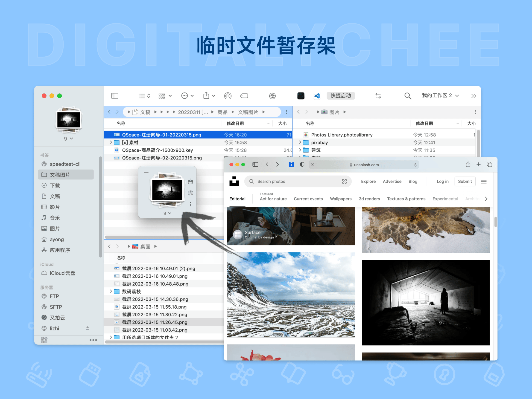Image resolution: width=532 pixels, height=399 pixels.
Task: Click the tag icon in QSpace toolbar
Action: pyautogui.click(x=244, y=96)
